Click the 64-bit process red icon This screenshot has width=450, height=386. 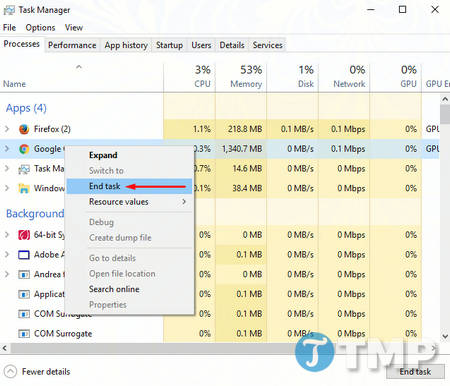(x=24, y=235)
